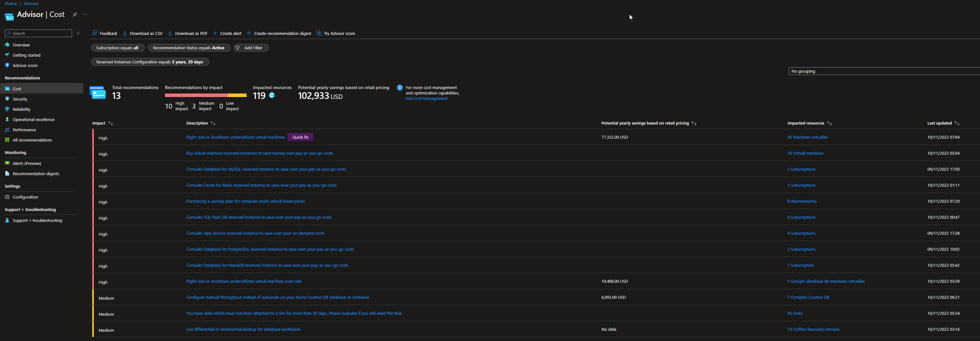
Task: Click visit Cost Management link
Action: point(426,99)
